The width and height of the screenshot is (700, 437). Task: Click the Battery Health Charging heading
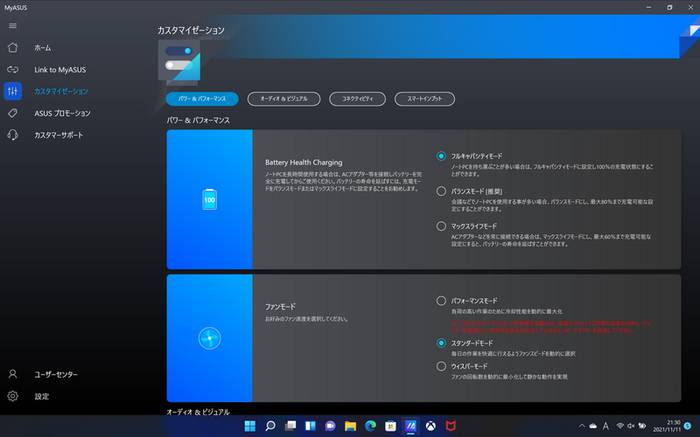[x=304, y=162]
